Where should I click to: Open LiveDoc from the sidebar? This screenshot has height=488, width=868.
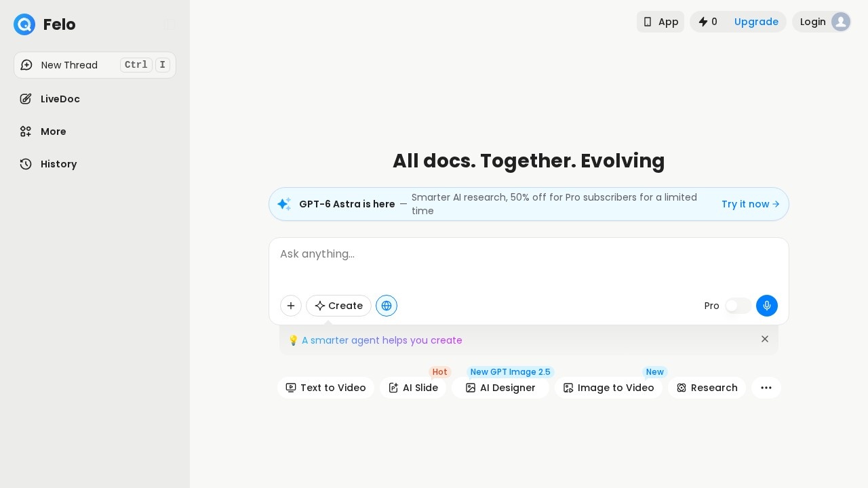[95, 99]
